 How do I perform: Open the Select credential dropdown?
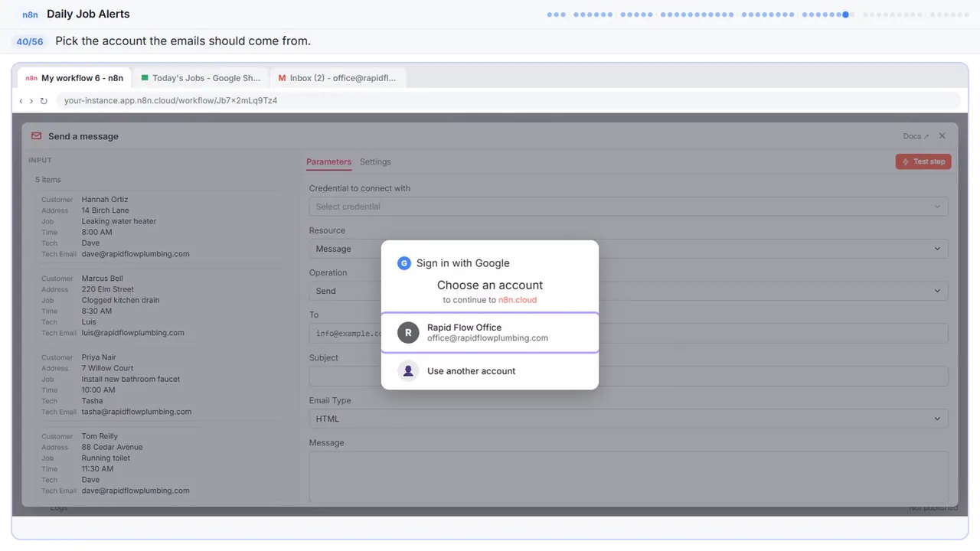pyautogui.click(x=629, y=207)
